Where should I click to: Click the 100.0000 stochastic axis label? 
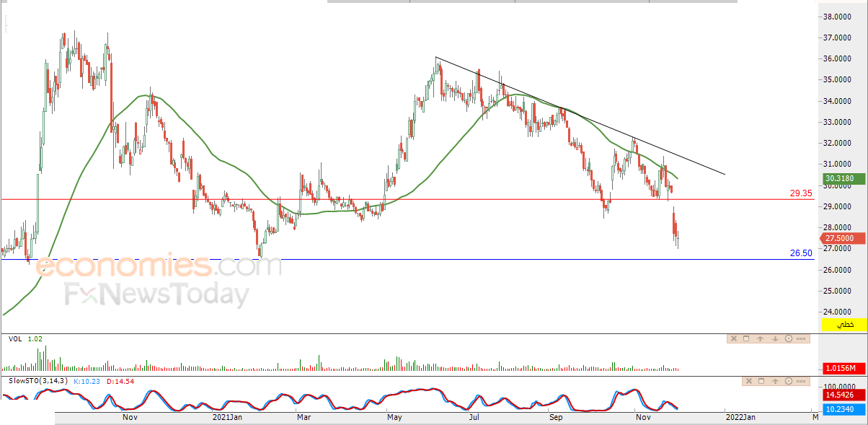click(839, 386)
